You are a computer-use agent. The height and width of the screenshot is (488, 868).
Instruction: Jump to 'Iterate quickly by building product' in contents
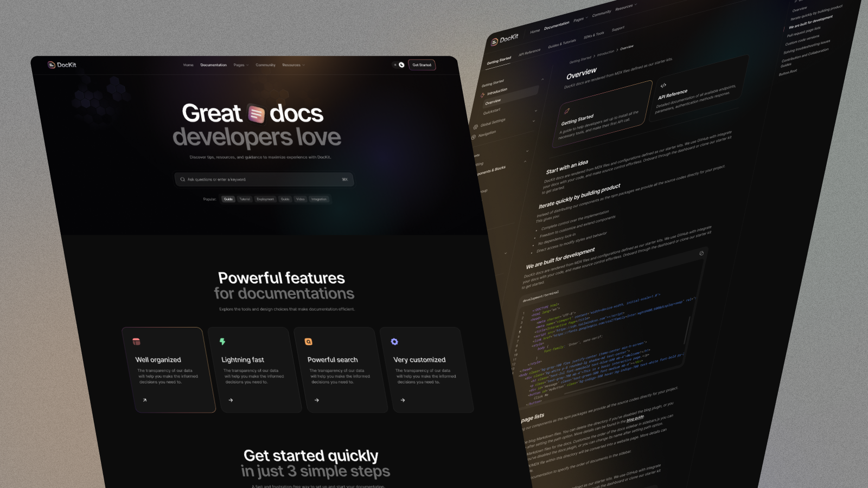point(816,12)
